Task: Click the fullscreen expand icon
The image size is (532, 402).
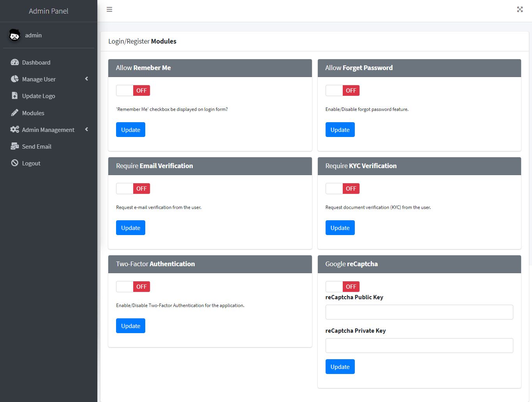Action: tap(520, 9)
